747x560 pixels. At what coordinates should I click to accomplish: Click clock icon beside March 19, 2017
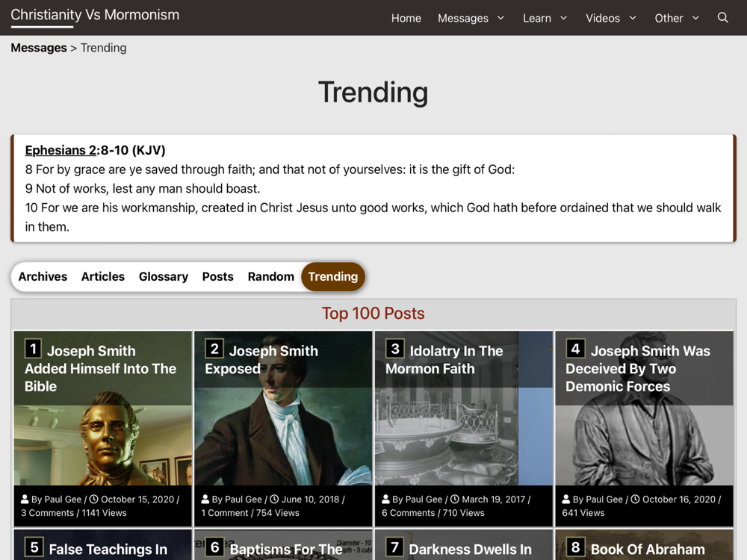455,499
